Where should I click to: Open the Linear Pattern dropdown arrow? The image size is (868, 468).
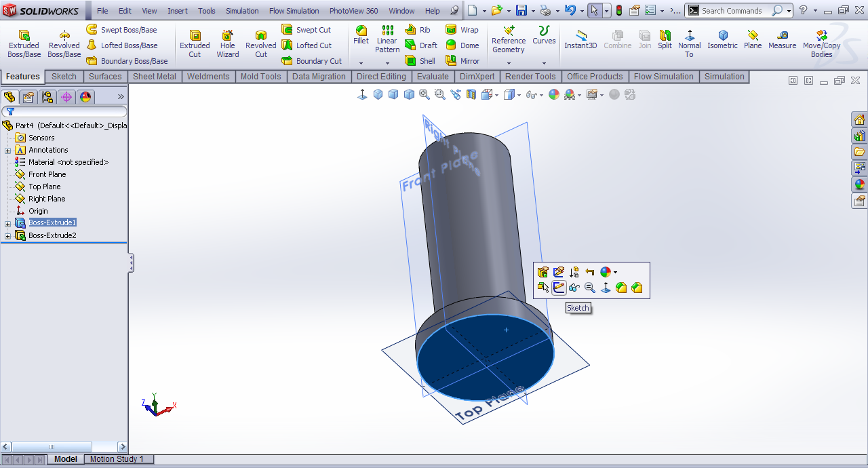387,62
